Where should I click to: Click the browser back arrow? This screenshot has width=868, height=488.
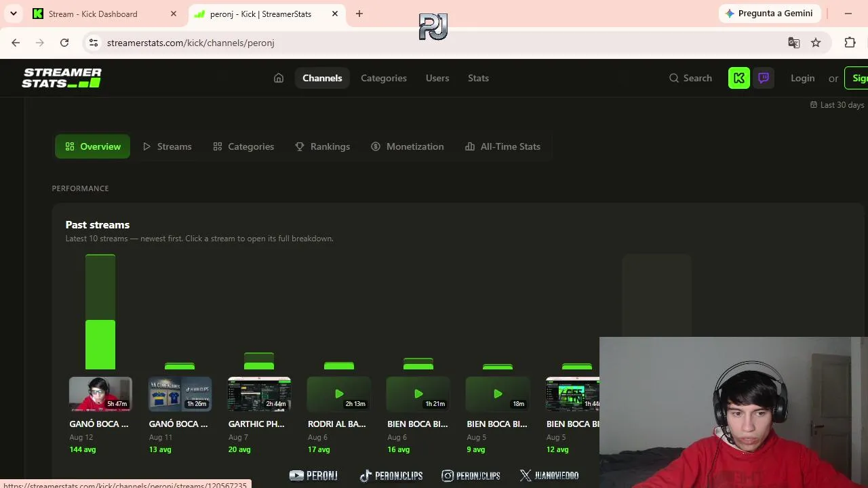click(x=16, y=43)
